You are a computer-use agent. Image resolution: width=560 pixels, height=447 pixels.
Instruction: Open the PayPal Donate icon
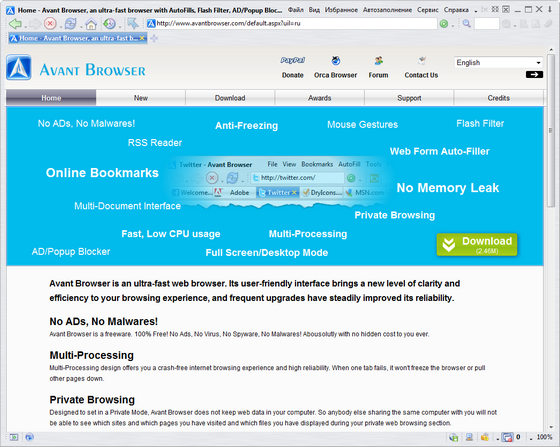click(x=292, y=60)
